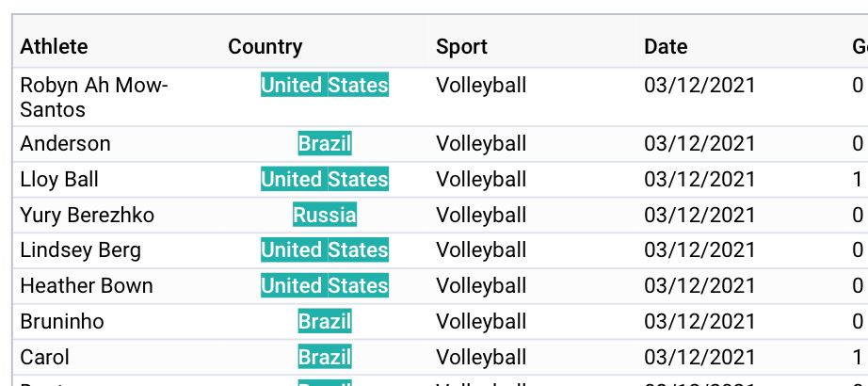Click the Date column header
868x386 pixels.
[741, 46]
